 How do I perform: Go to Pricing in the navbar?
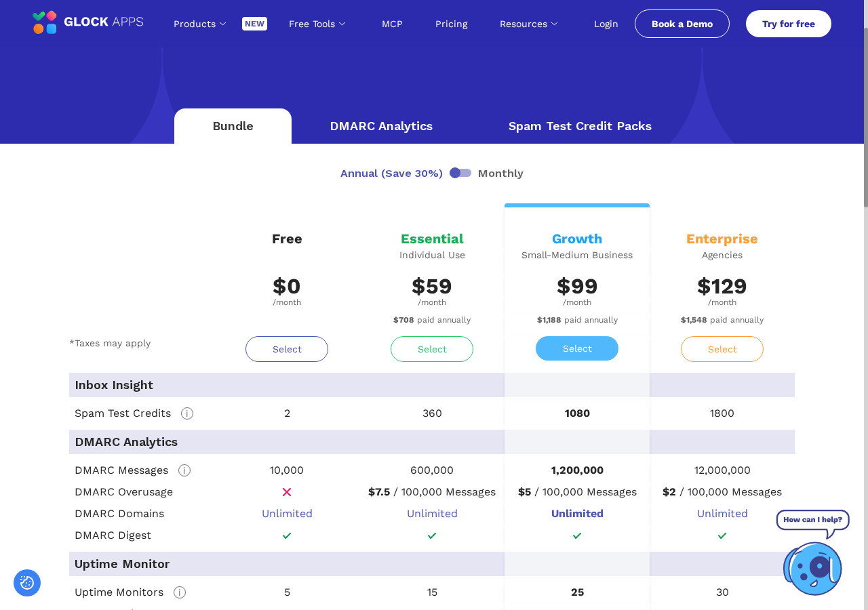(452, 24)
